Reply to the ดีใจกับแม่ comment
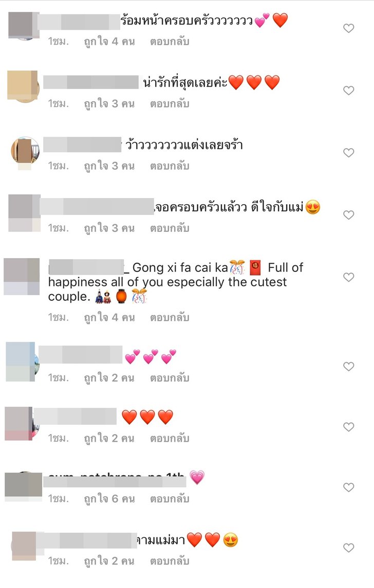The width and height of the screenshot is (374, 588). pyautogui.click(x=170, y=228)
